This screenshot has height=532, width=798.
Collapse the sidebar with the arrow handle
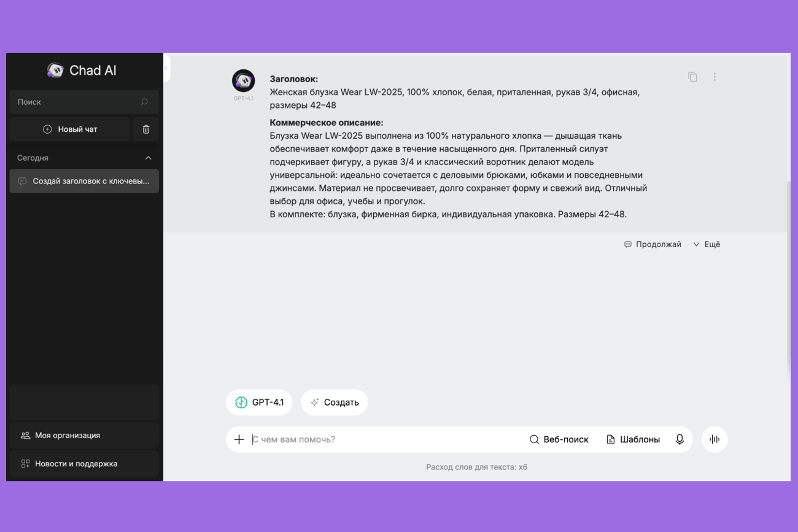[166, 68]
